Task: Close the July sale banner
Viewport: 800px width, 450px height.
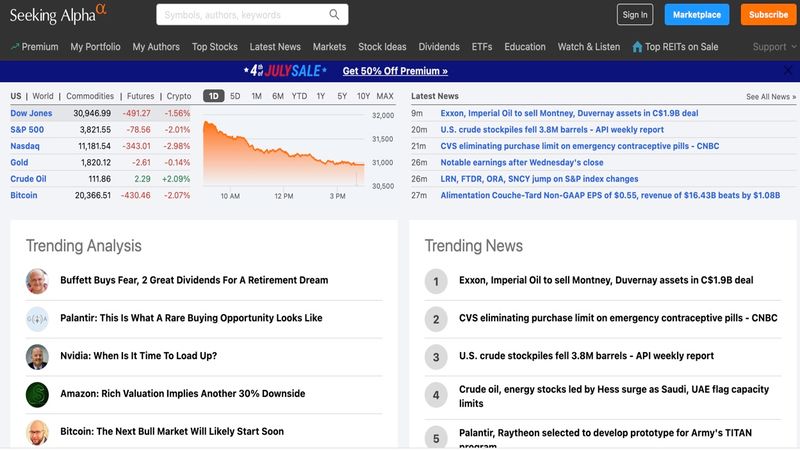Action: (x=788, y=71)
